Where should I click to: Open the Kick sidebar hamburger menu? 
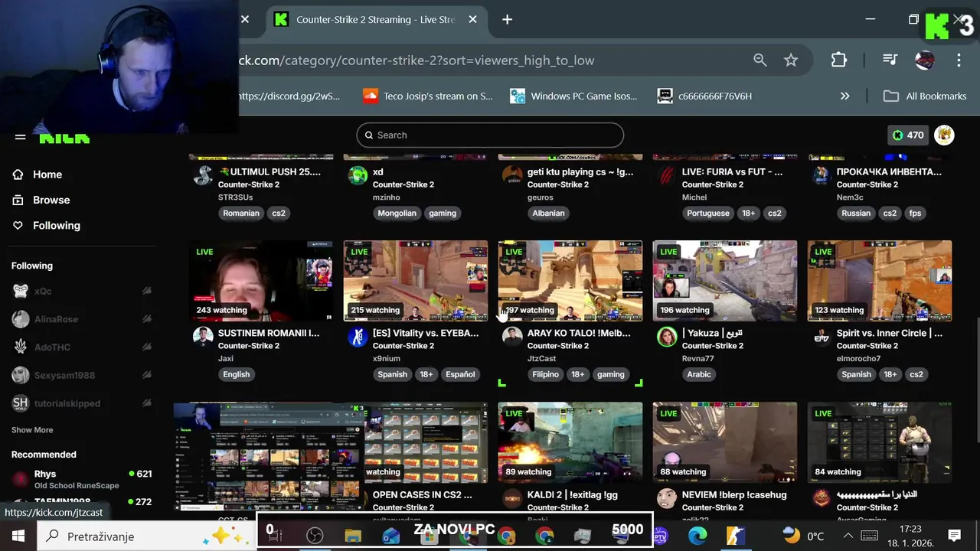[20, 137]
